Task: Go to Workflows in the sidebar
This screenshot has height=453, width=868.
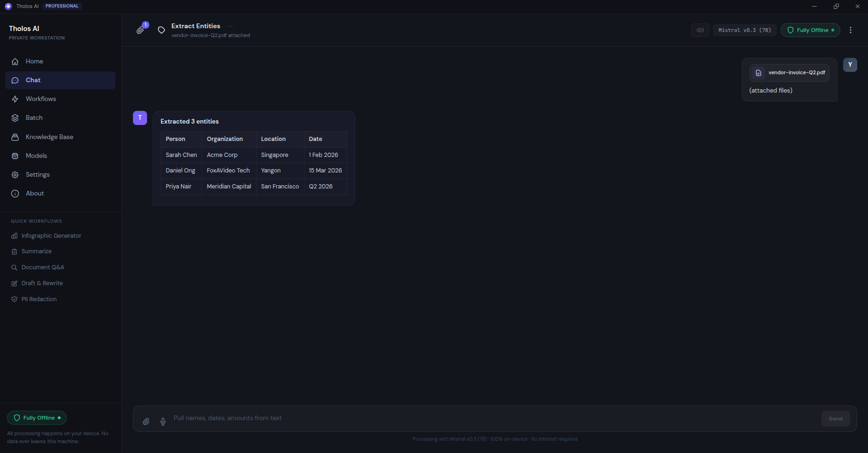Action: tap(60, 99)
